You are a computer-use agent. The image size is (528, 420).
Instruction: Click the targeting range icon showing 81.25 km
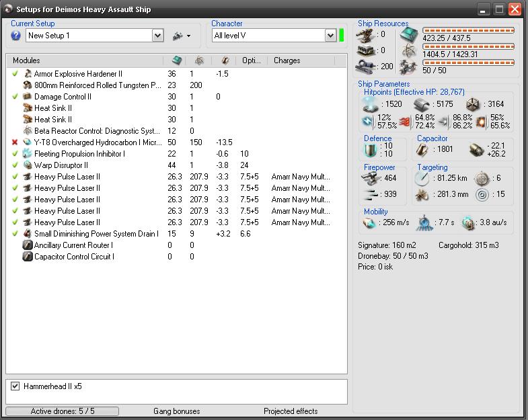point(422,178)
